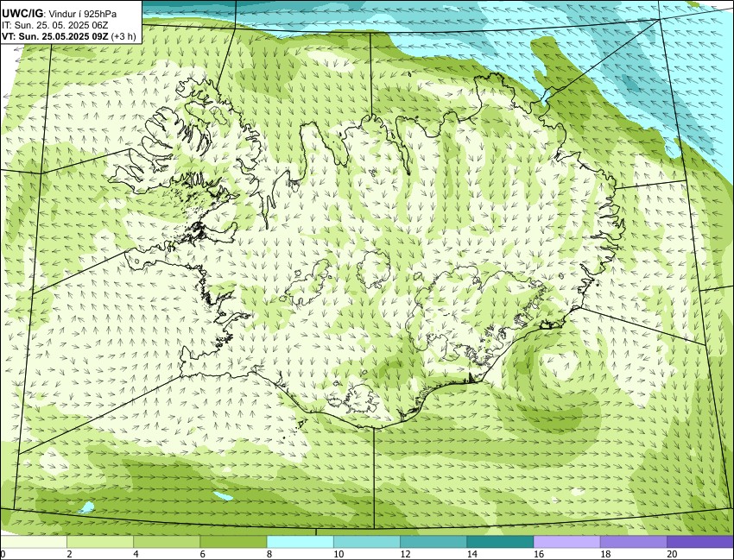
Task: Click the 'IT: Sun. 25. 05. 2025 06Z' line
Action: click(54, 25)
